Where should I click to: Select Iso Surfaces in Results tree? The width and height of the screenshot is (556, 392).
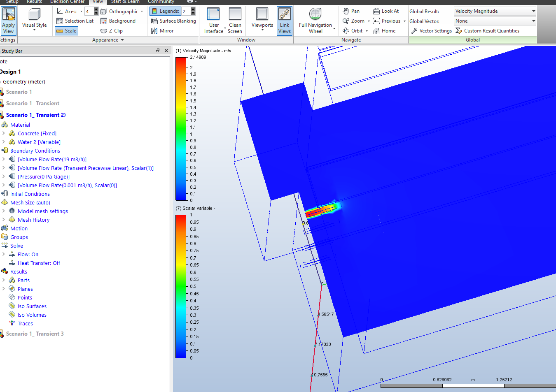coord(32,306)
